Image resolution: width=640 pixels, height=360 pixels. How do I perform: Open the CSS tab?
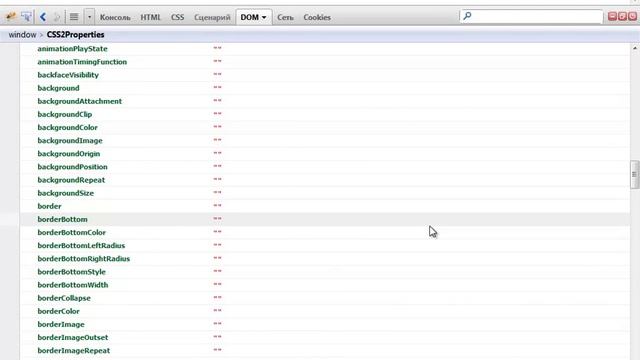click(x=178, y=17)
